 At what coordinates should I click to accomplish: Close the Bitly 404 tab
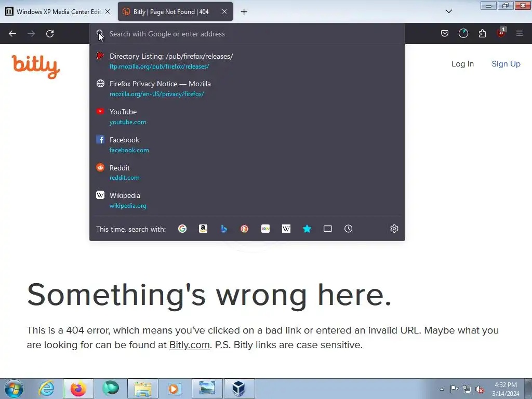click(224, 11)
